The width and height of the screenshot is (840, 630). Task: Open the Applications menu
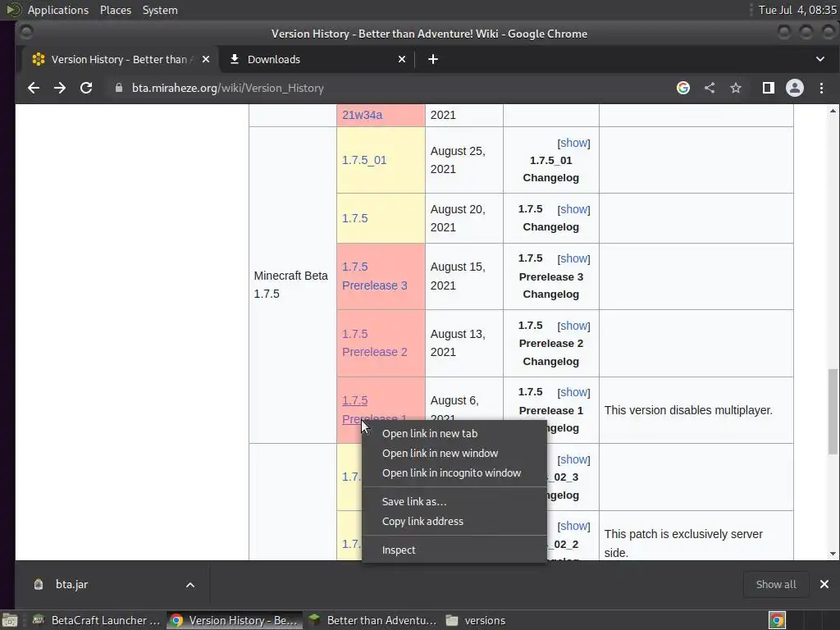(58, 10)
